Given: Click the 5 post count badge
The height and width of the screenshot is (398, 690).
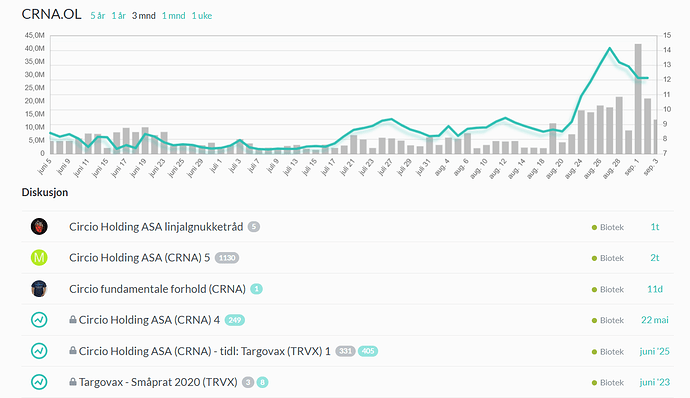Looking at the screenshot, I should pyautogui.click(x=253, y=227).
